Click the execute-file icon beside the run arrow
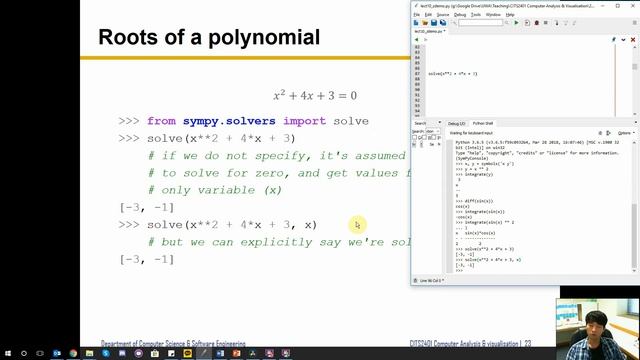 coord(527,23)
